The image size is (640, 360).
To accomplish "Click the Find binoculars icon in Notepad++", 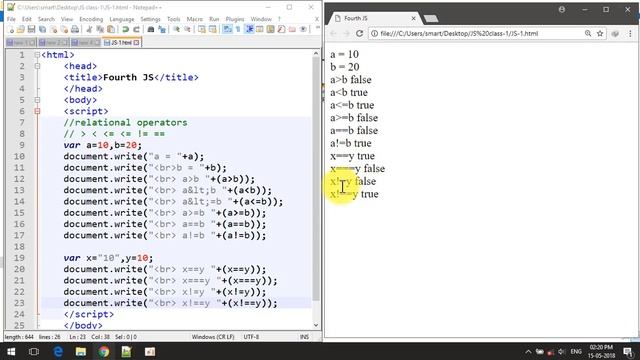I will (x=151, y=29).
